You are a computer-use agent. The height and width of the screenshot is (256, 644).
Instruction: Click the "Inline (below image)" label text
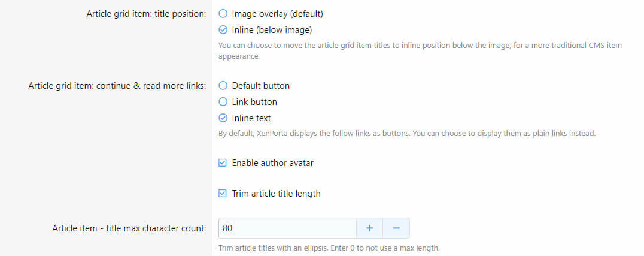coord(272,29)
